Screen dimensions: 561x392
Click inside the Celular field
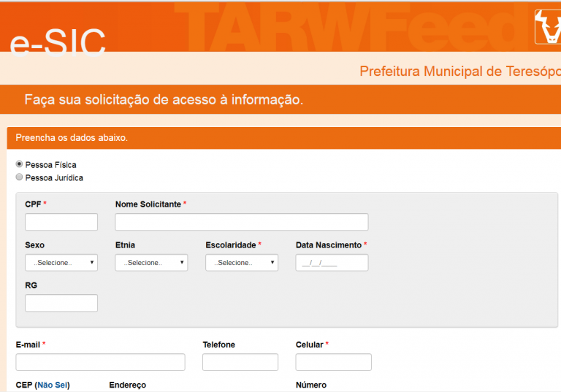coord(333,362)
